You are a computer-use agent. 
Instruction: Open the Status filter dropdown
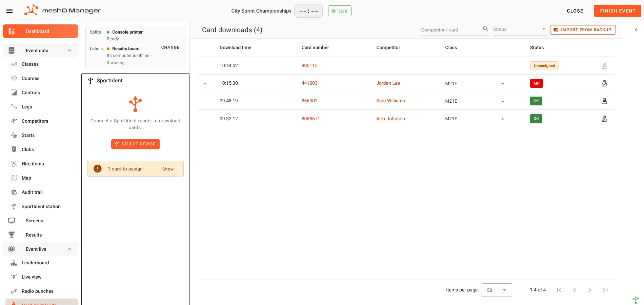click(x=520, y=29)
